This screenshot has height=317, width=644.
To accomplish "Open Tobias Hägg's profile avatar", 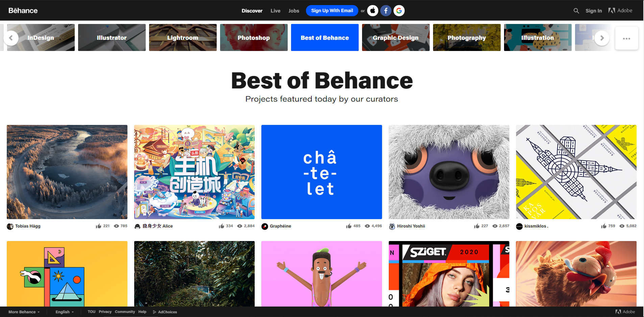I will click(x=10, y=227).
